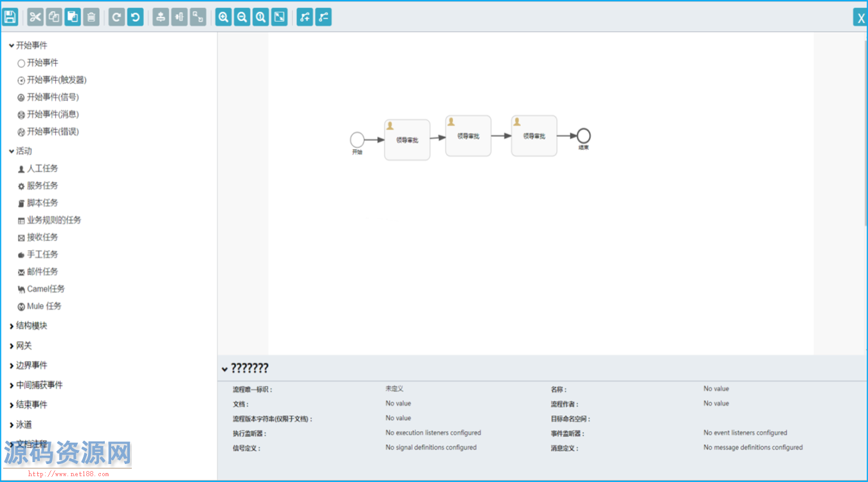Collapse the ??????? properties panel header
Viewport: 868px width, 482px height.
click(245, 368)
